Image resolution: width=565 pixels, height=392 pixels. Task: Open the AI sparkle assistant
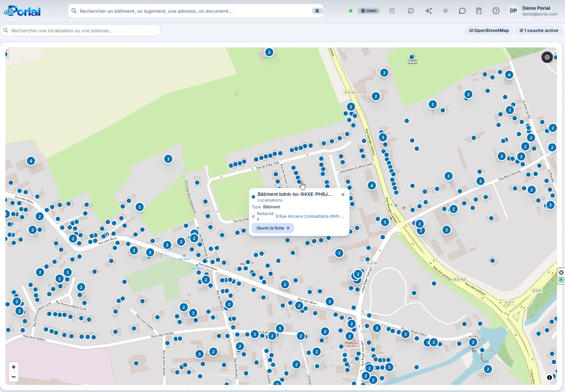click(428, 11)
